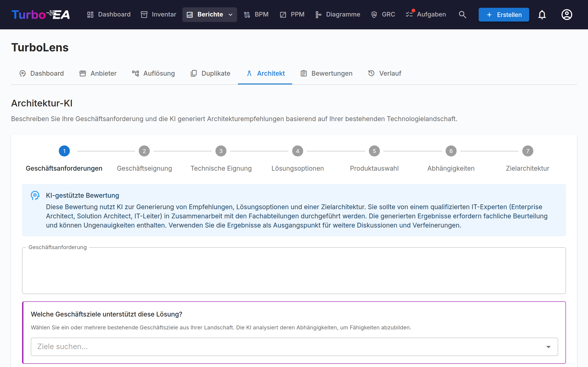Screen dimensions: 588x367
Task: Click the TurboEA logo
Action: click(41, 14)
